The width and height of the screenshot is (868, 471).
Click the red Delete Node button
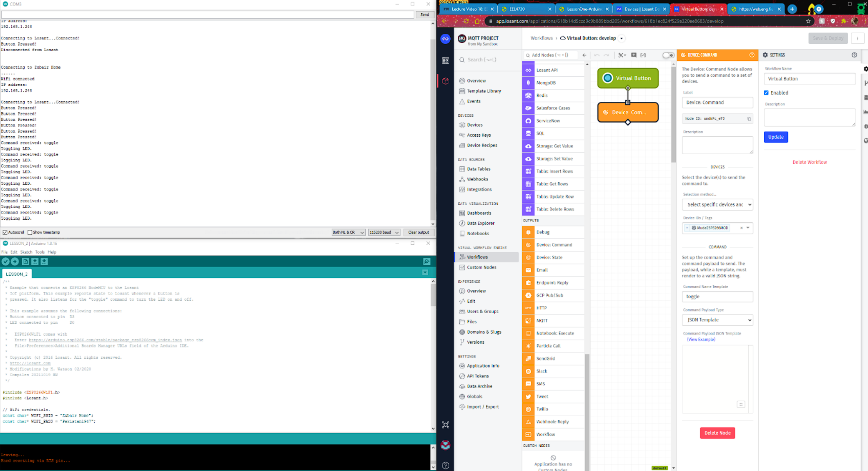pyautogui.click(x=717, y=433)
